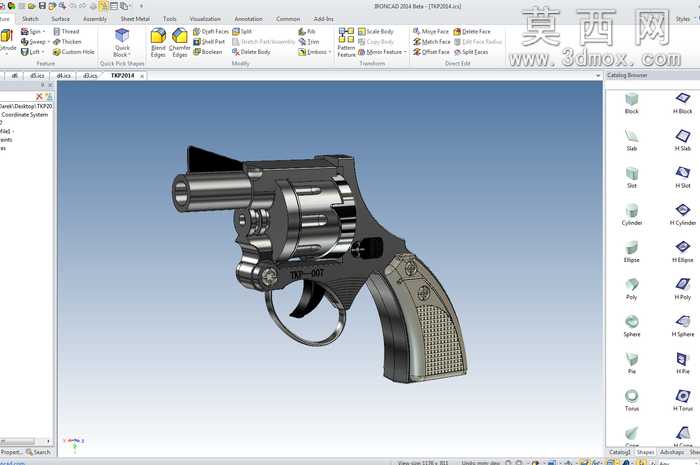The width and height of the screenshot is (700, 465).
Task: Click the Boolean tool
Action: pos(208,52)
